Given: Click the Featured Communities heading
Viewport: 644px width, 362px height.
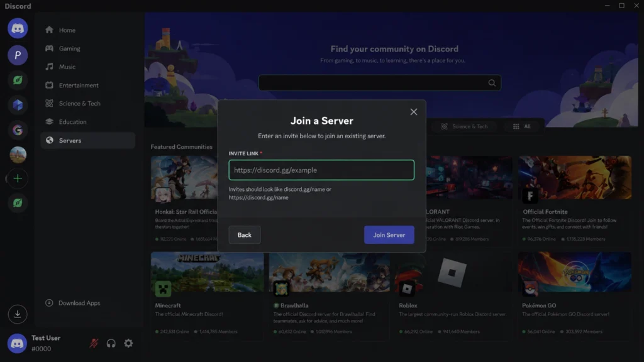Looking at the screenshot, I should coord(182,147).
